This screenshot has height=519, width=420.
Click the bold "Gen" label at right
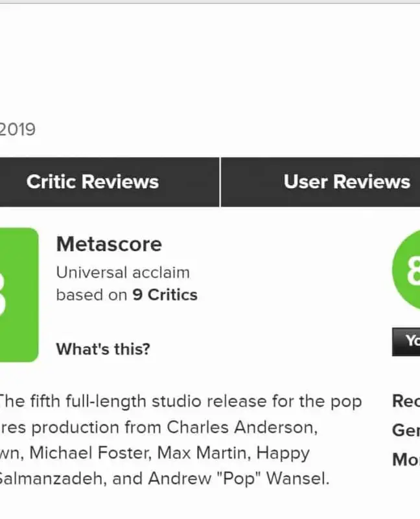click(406, 430)
